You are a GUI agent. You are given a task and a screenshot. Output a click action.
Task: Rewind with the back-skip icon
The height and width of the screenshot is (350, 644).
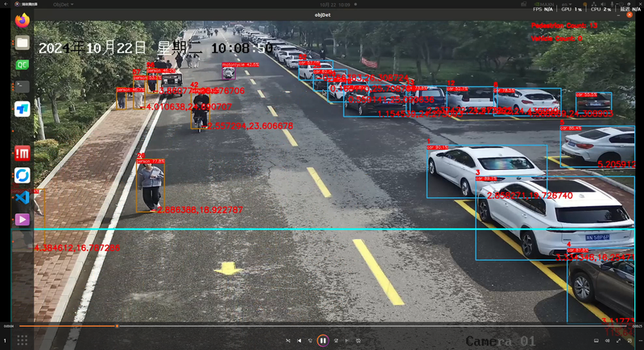pos(310,340)
